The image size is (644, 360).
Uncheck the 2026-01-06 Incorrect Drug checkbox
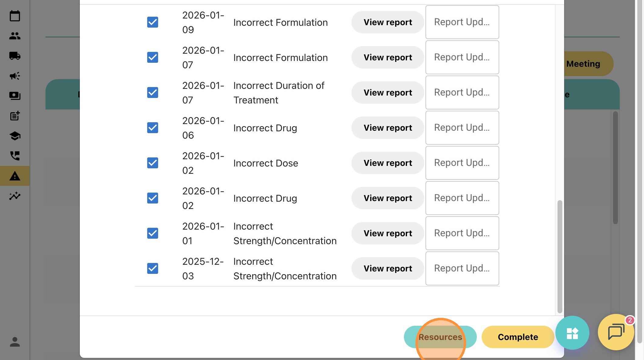[153, 128]
